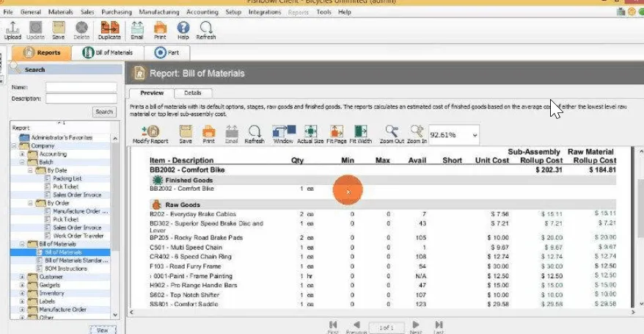Viewport: 644px width, 334px height.
Task: Save the report from preview toolbar
Action: (x=186, y=134)
